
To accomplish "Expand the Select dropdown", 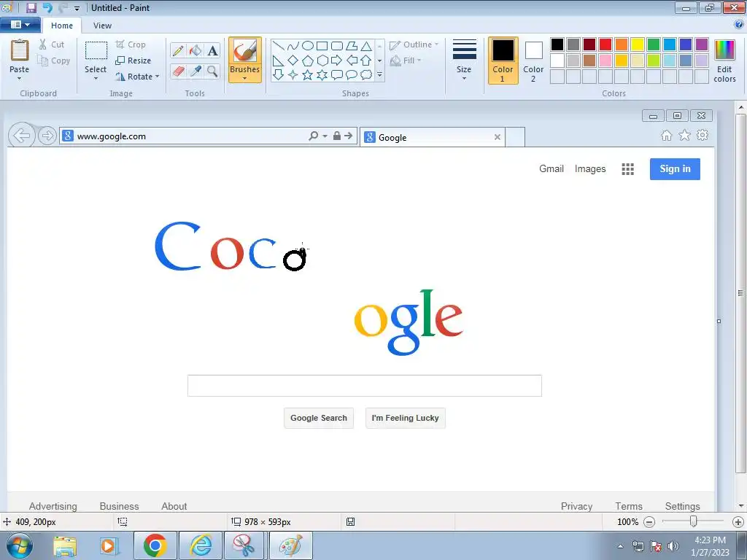I will pos(96,78).
